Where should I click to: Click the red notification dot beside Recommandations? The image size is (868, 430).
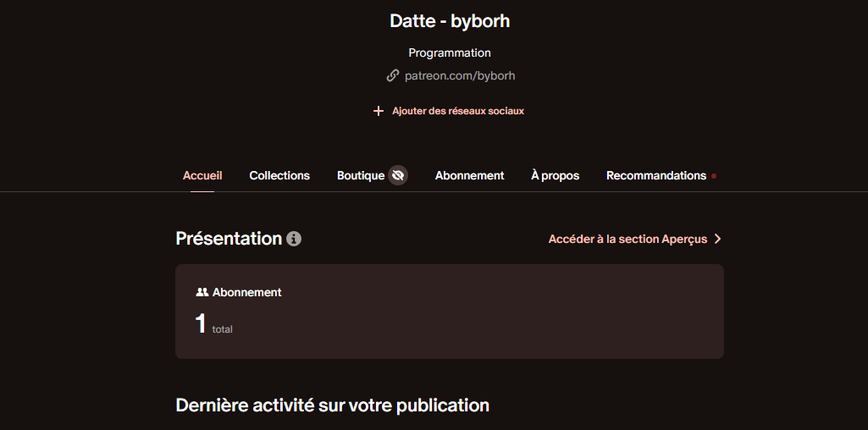(714, 176)
